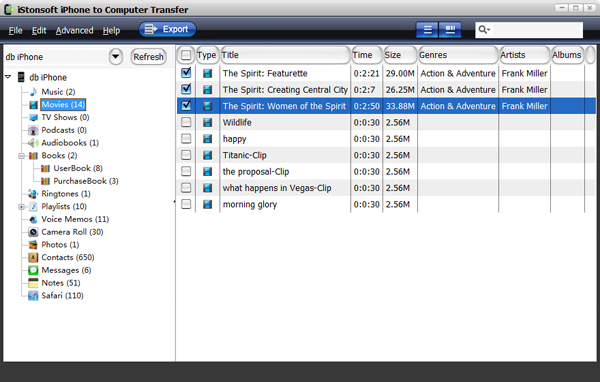Click the Podcasts icon
600x382 pixels.
pos(33,130)
